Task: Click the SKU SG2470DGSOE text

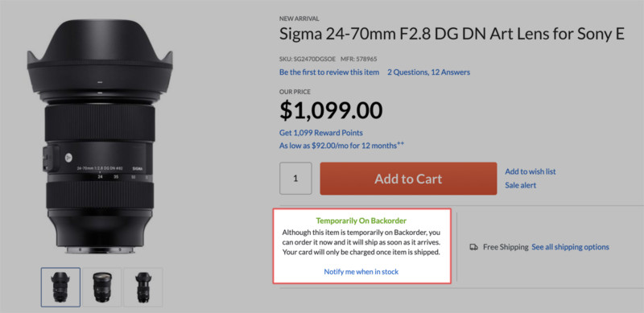Action: (x=308, y=60)
